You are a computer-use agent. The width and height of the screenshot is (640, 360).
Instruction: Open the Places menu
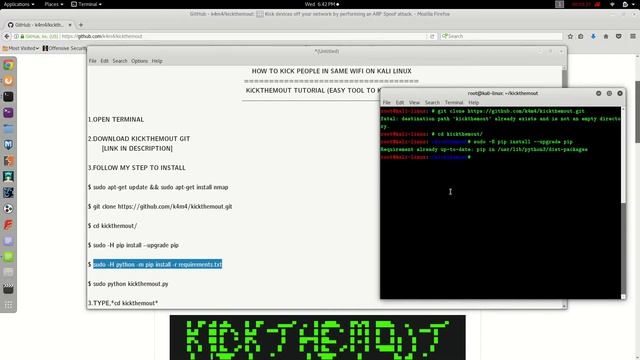click(54, 4)
